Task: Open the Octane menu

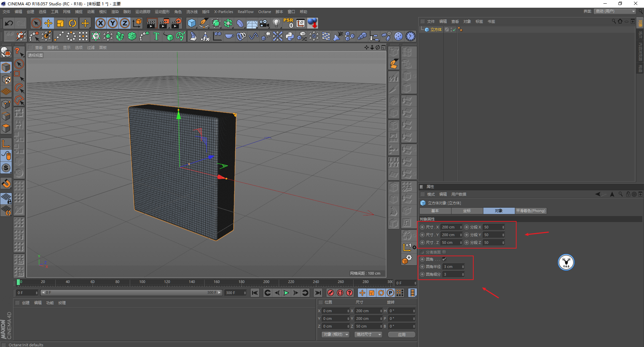Action: pos(264,12)
